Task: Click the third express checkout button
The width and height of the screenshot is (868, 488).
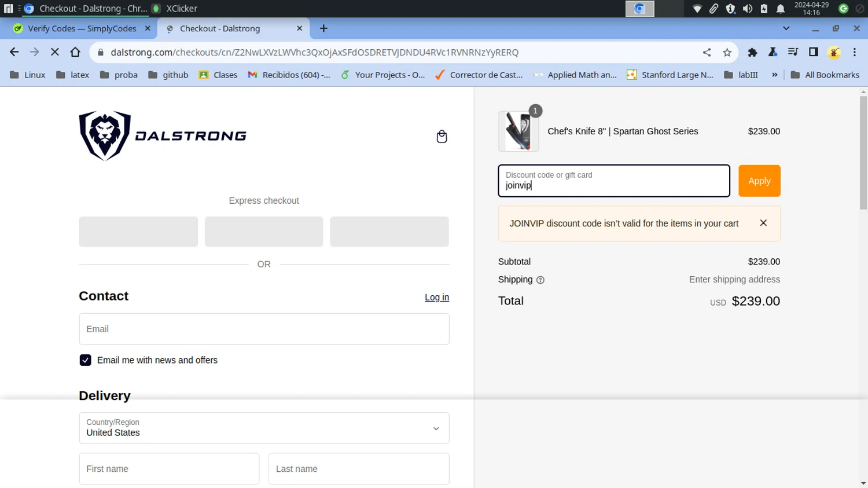Action: coord(389,232)
